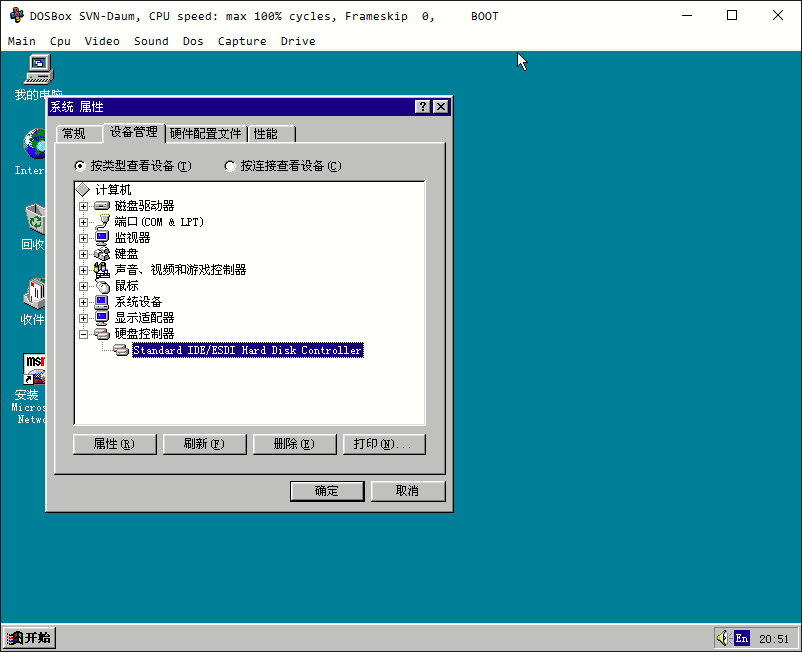Click the sound, video and game controller icon
Viewport: 802px width, 652px height.
pos(102,270)
